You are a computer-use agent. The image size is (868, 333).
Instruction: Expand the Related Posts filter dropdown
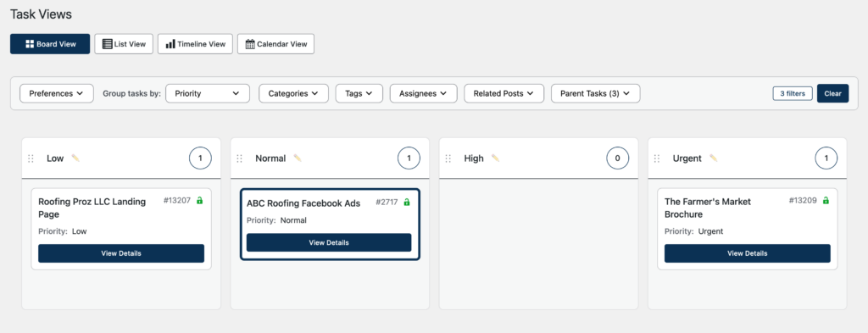tap(504, 93)
